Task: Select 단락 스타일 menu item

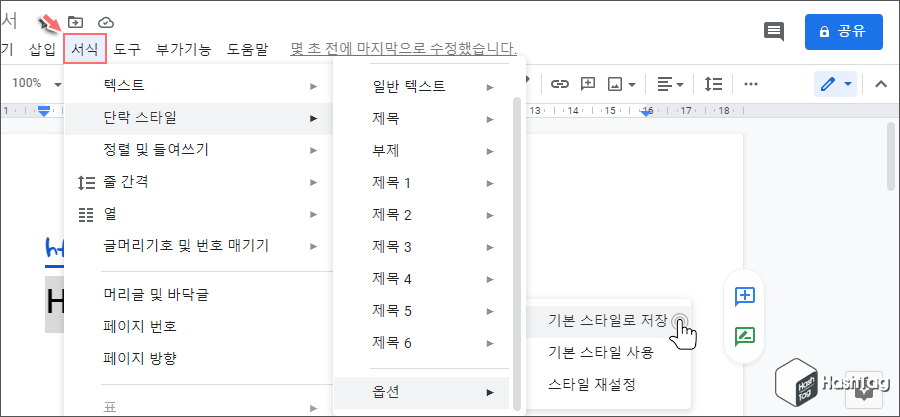Action: (x=199, y=119)
